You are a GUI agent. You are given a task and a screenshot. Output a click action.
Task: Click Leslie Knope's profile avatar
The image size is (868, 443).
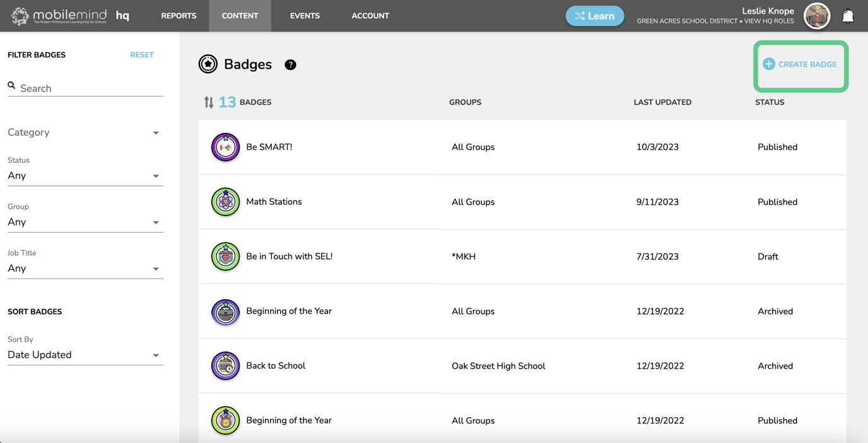tap(817, 16)
